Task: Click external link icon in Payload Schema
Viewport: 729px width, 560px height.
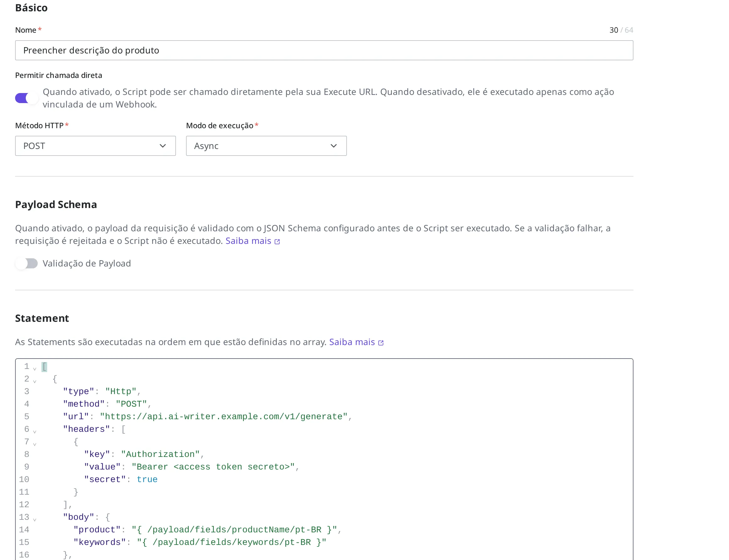Action: click(x=277, y=241)
